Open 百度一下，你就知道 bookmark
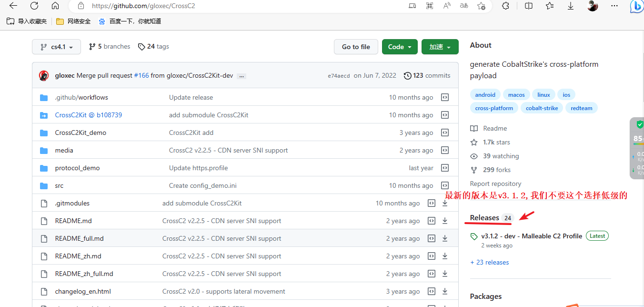This screenshot has height=307, width=644. click(x=130, y=21)
